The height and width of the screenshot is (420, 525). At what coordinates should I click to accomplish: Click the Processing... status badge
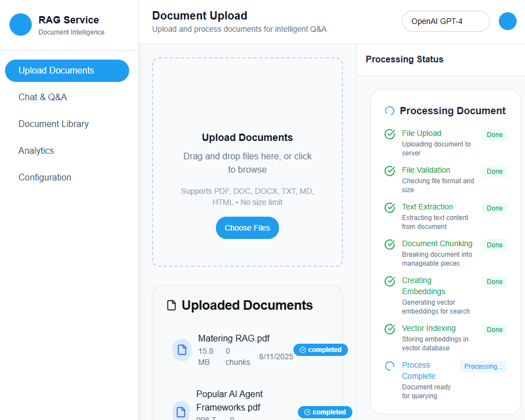coord(483,367)
